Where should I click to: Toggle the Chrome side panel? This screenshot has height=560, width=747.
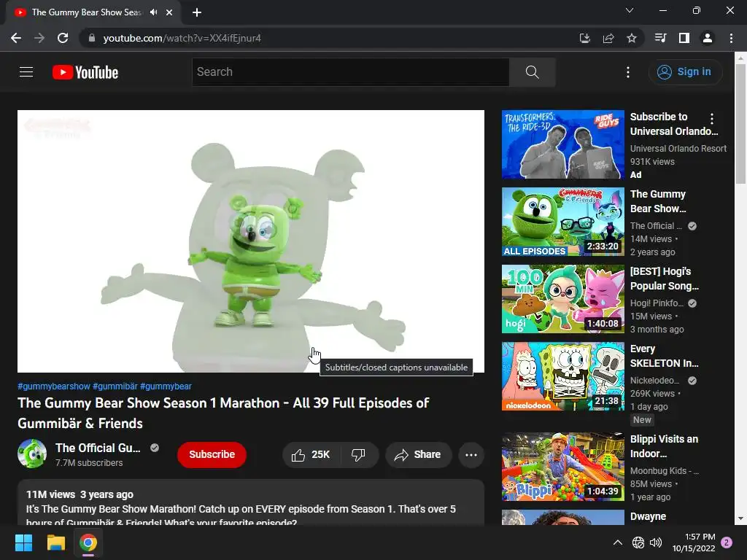[x=684, y=38]
